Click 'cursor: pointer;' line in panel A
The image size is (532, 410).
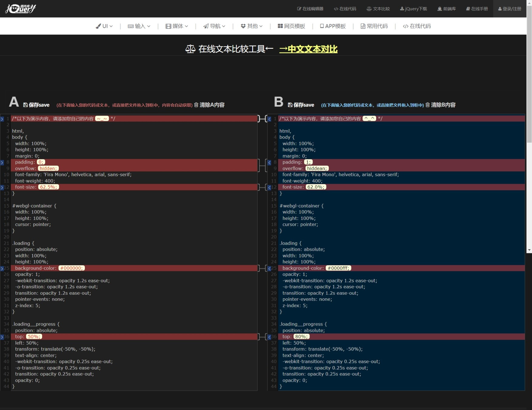pos(33,224)
